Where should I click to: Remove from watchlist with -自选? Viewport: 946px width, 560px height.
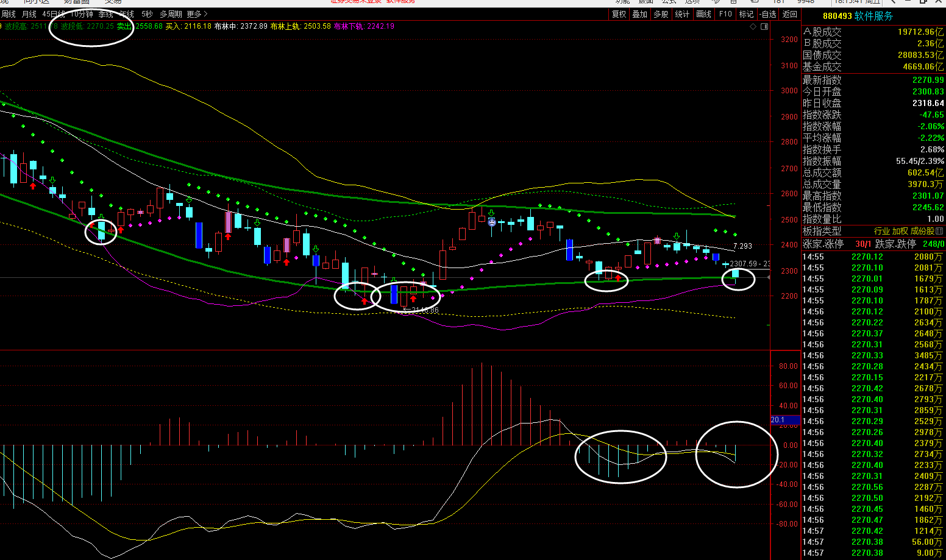tap(768, 14)
